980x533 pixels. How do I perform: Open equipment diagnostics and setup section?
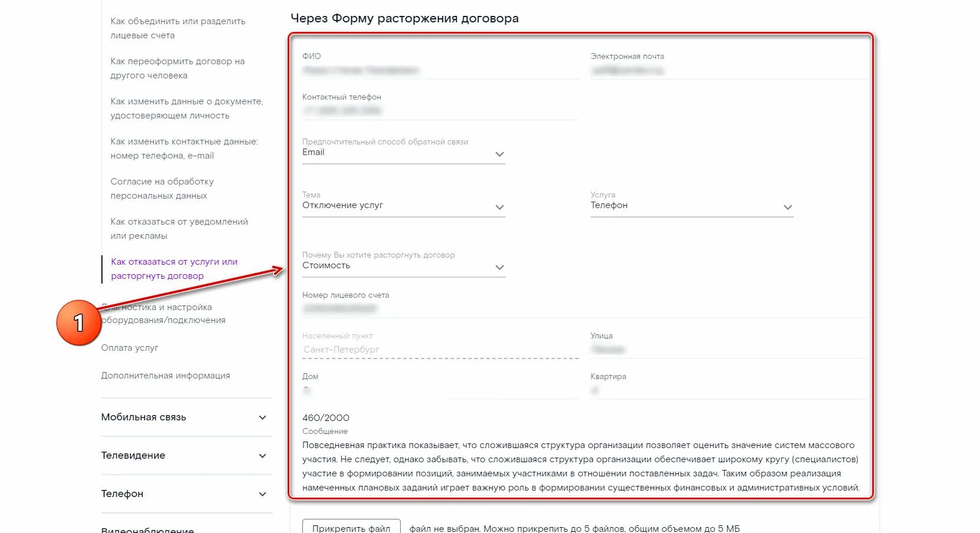[x=163, y=314]
